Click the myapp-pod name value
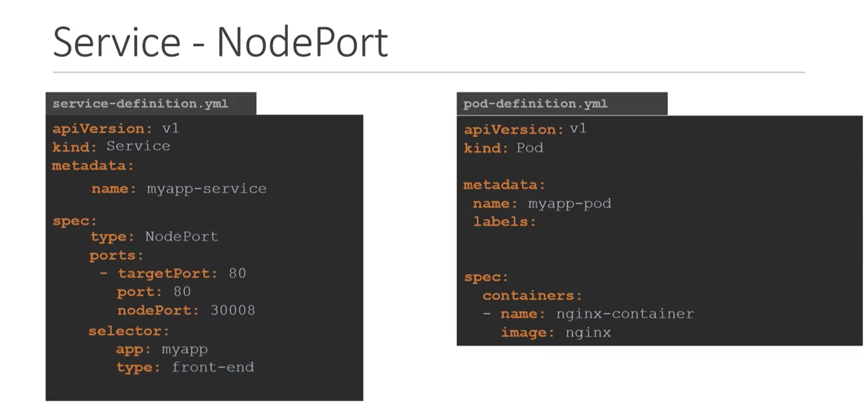The image size is (868, 412). click(569, 204)
